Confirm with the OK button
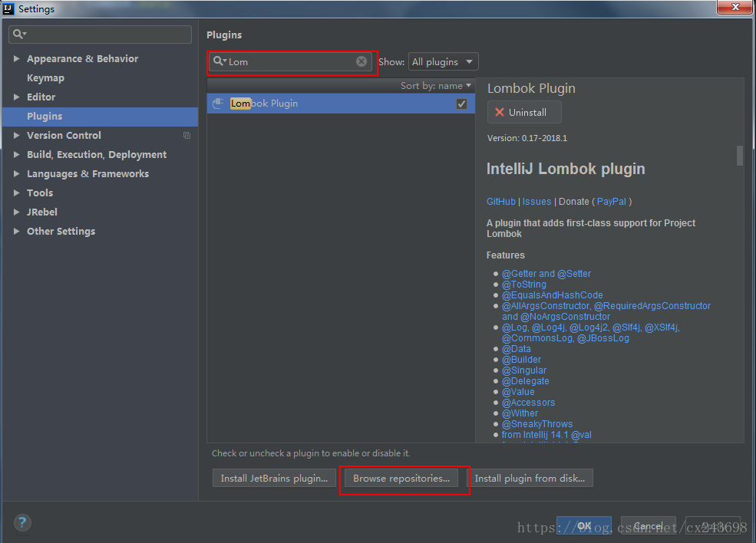 tap(584, 525)
